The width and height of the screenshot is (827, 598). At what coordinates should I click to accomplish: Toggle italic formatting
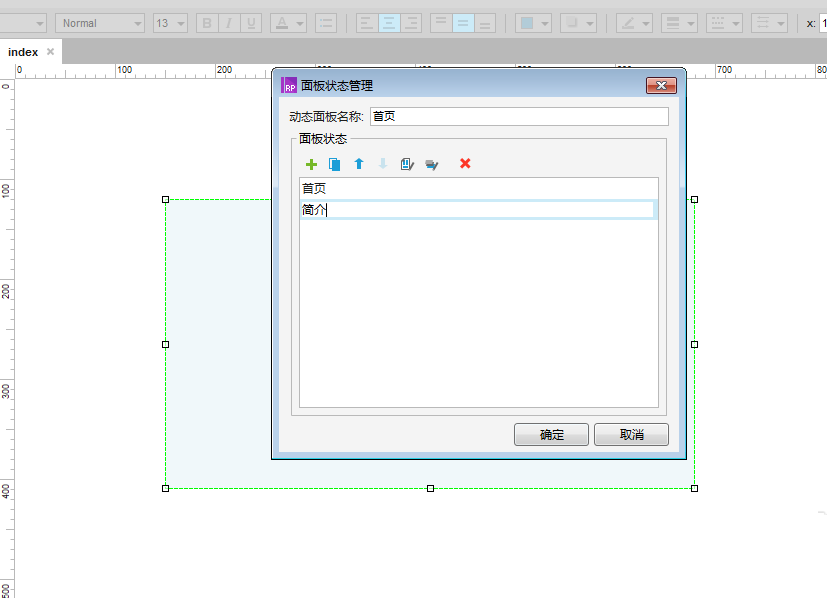(229, 23)
